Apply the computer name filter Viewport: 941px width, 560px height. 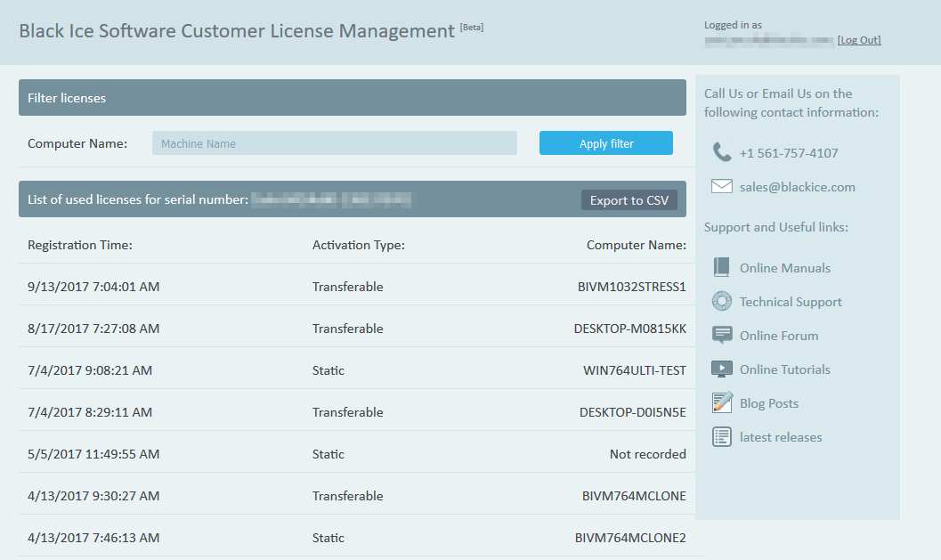click(x=606, y=143)
